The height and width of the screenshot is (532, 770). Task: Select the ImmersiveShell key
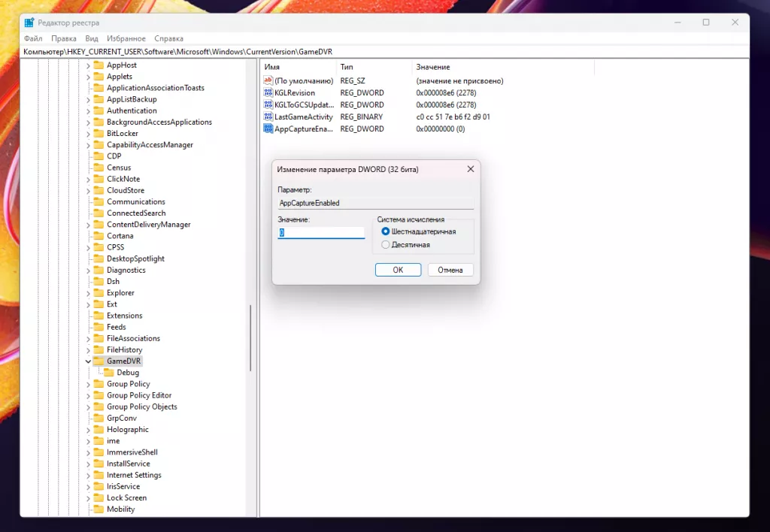click(x=132, y=452)
